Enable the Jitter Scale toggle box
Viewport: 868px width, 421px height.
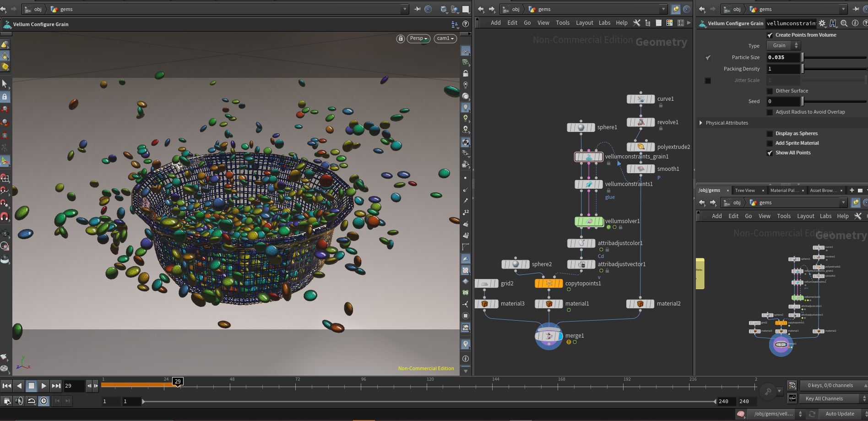(708, 81)
